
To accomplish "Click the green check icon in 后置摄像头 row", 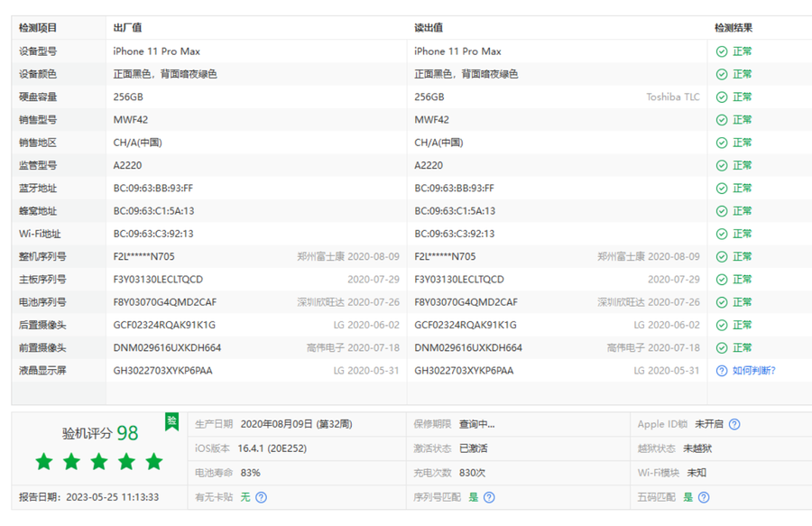I will click(722, 325).
